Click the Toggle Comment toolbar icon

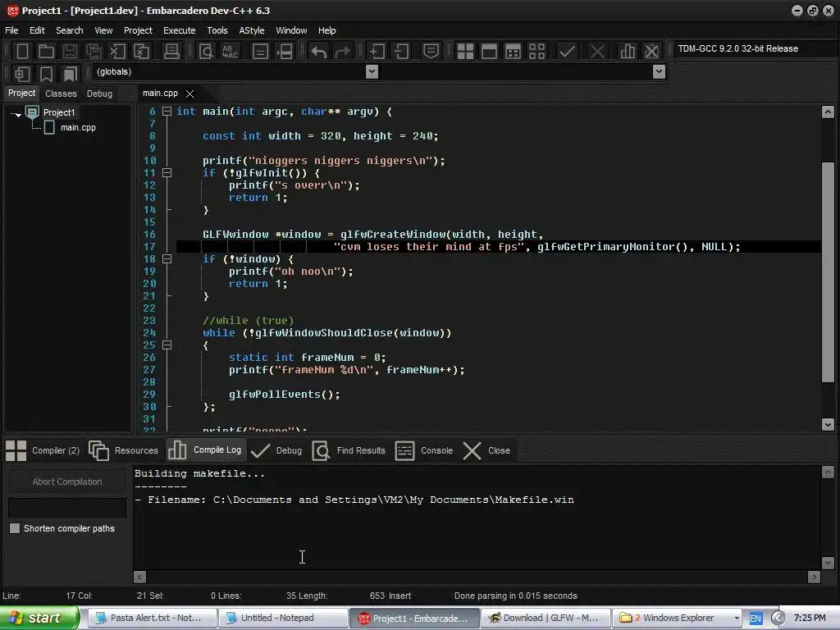(x=431, y=52)
